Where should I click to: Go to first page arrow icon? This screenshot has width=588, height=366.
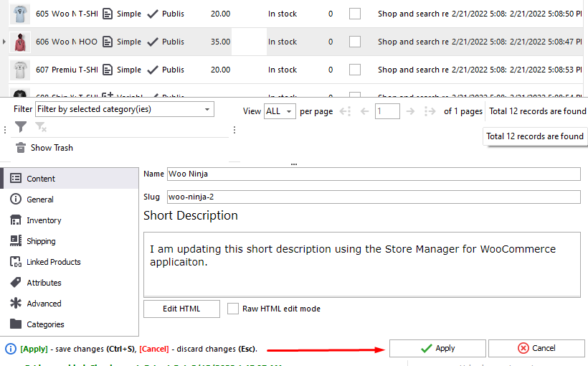point(345,111)
